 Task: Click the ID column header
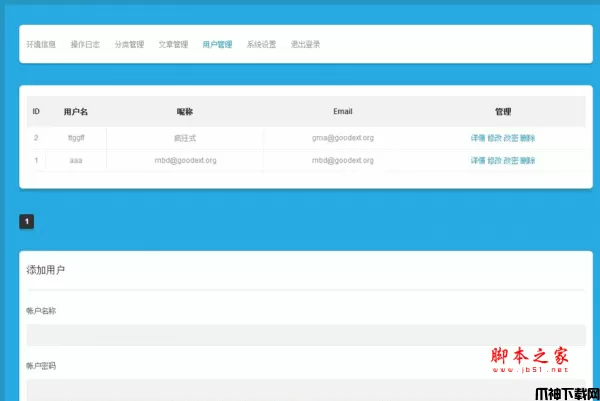click(36, 111)
